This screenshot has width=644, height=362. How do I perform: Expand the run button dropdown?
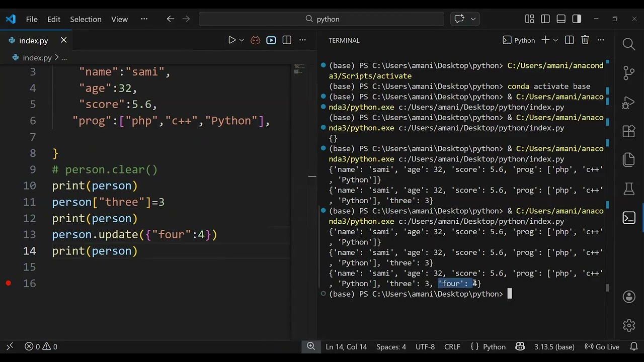click(x=242, y=40)
